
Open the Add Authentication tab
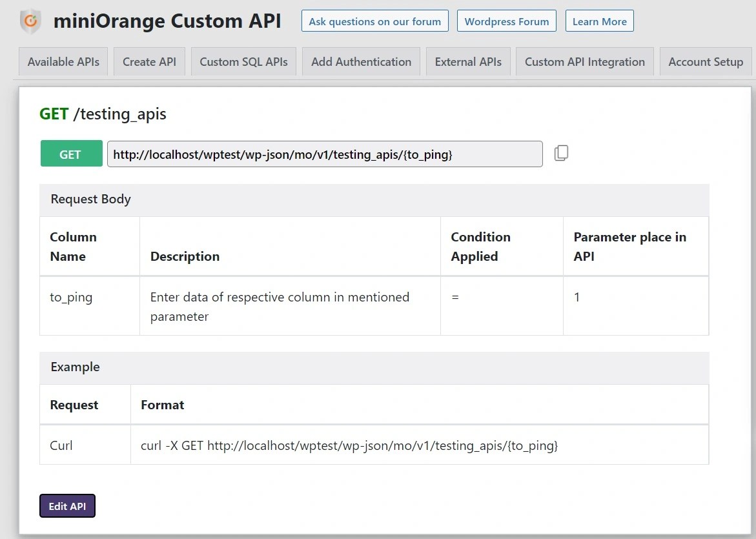361,61
